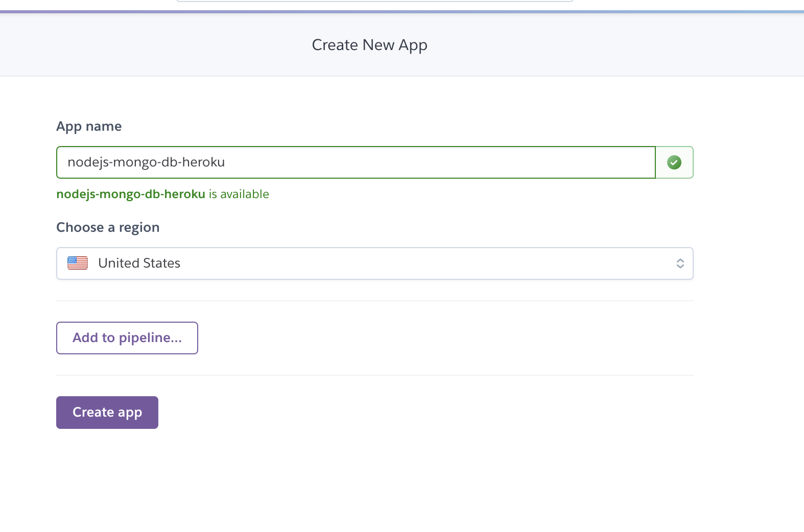This screenshot has height=532, width=804.
Task: Click the green 'is available' message
Action: (x=239, y=194)
